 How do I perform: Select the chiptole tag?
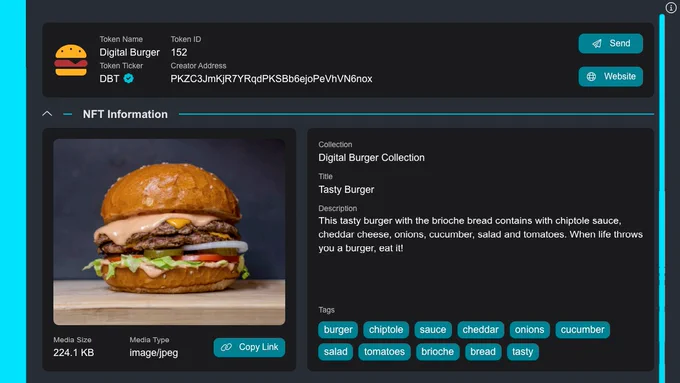[386, 330]
